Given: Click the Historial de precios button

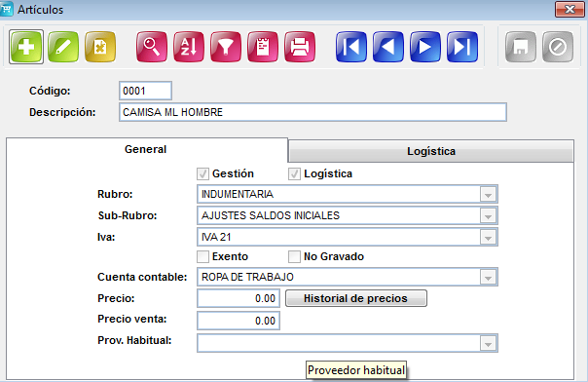Looking at the screenshot, I should [356, 298].
